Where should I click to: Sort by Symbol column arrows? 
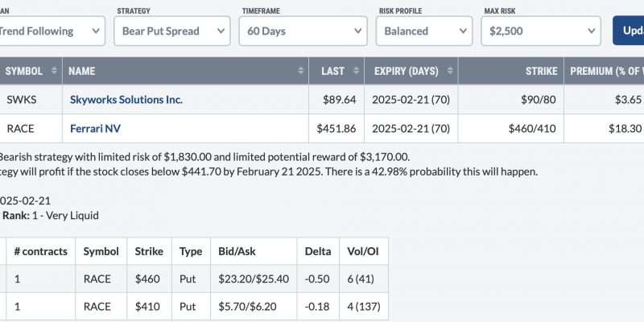[x=54, y=71]
